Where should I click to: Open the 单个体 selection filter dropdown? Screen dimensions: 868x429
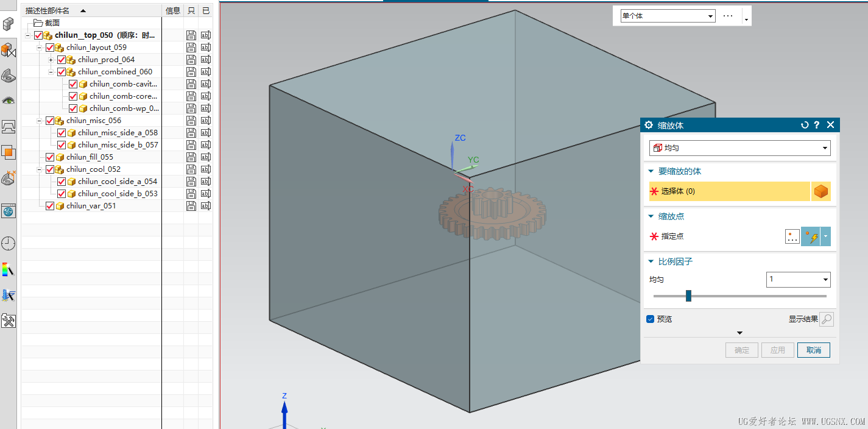(x=668, y=16)
